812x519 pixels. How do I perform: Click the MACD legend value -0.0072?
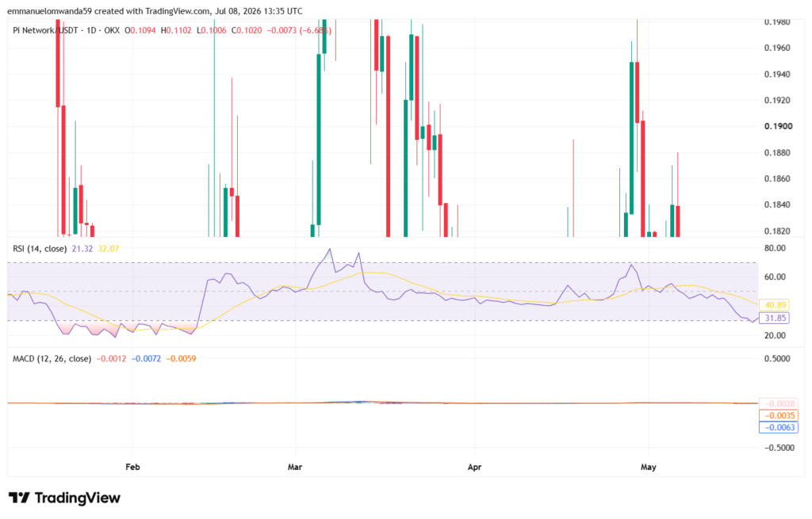pos(146,359)
